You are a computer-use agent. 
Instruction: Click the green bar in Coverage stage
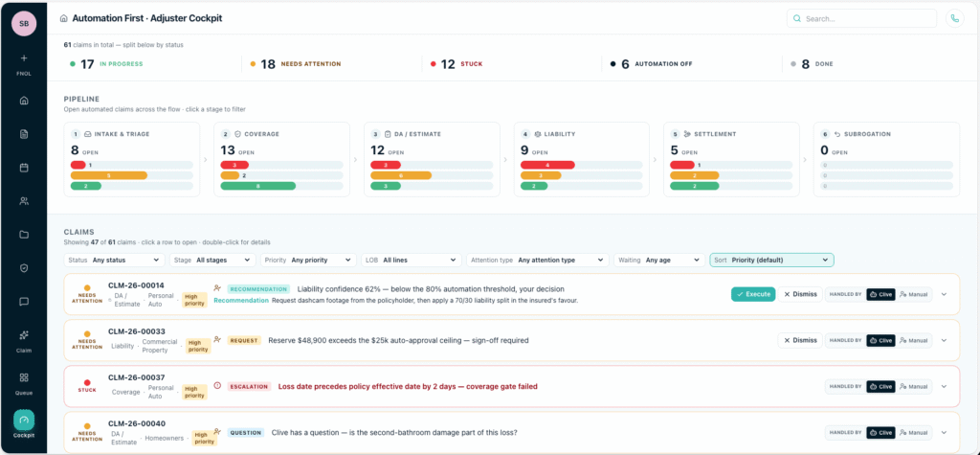[258, 186]
